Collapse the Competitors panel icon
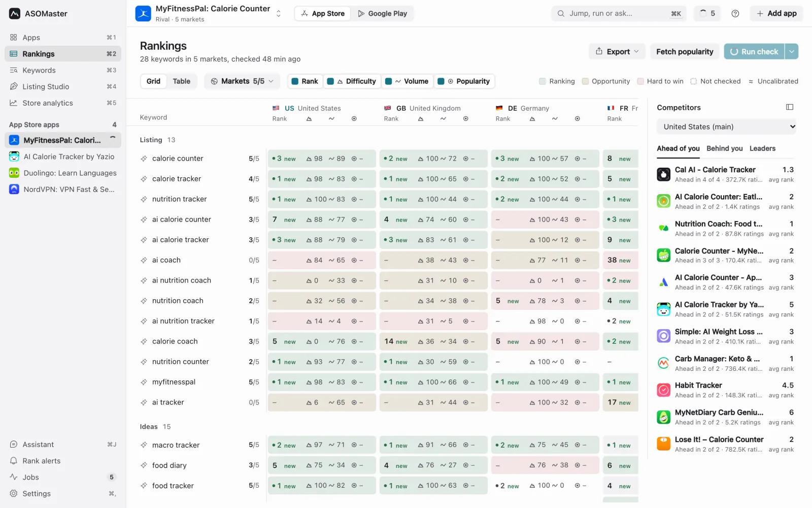The width and height of the screenshot is (812, 508). (x=789, y=107)
